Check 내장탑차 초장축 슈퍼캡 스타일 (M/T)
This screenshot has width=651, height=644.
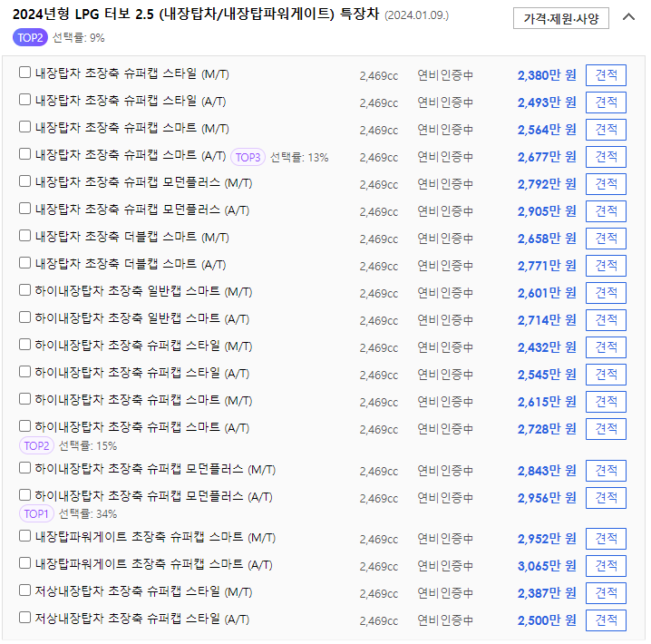pos(24,73)
